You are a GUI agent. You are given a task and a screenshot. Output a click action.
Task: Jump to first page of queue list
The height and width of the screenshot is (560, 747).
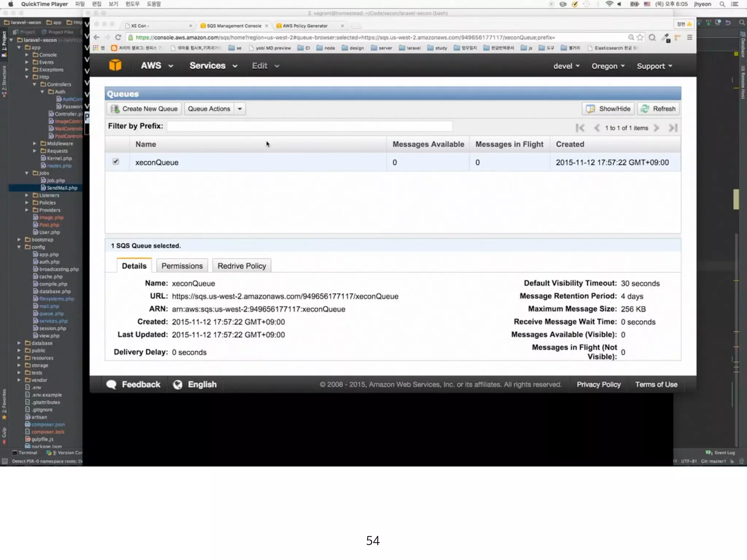tap(580, 128)
